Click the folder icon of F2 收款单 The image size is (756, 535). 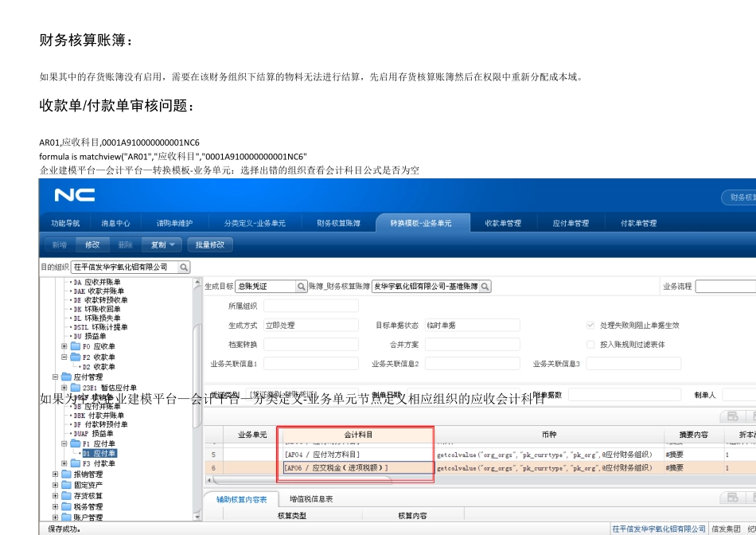(76, 357)
